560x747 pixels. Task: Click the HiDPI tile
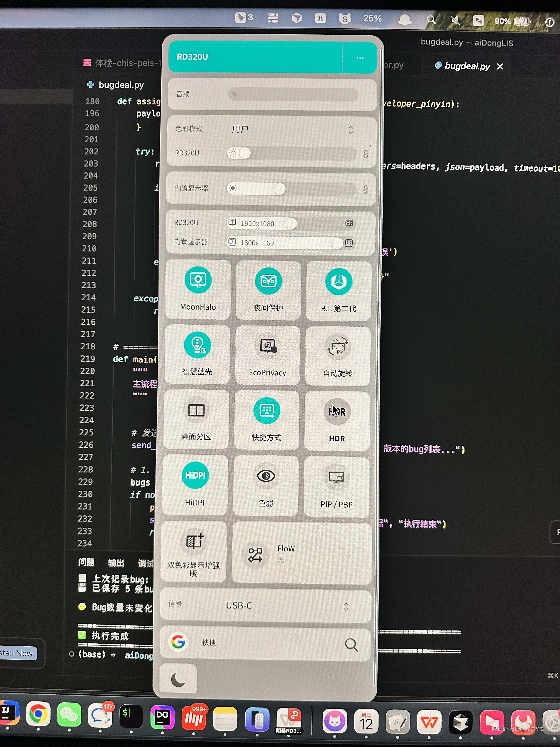[x=195, y=475]
